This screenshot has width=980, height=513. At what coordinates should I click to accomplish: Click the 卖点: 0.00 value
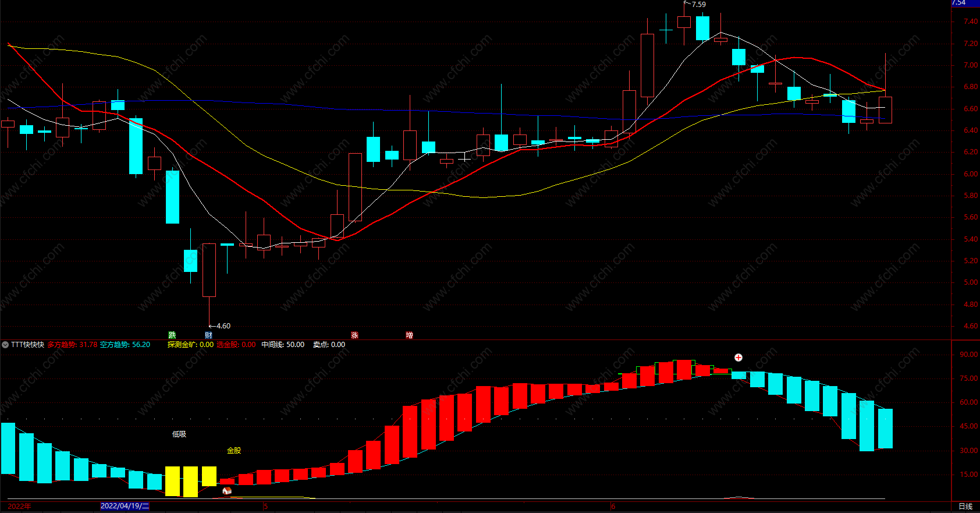click(329, 345)
